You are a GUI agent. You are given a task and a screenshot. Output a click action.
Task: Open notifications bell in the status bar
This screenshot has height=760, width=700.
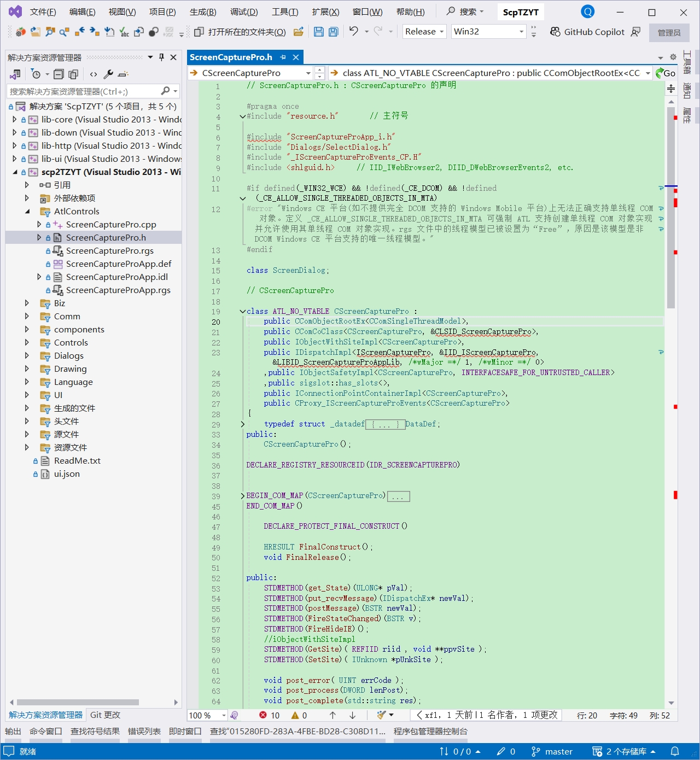click(675, 751)
